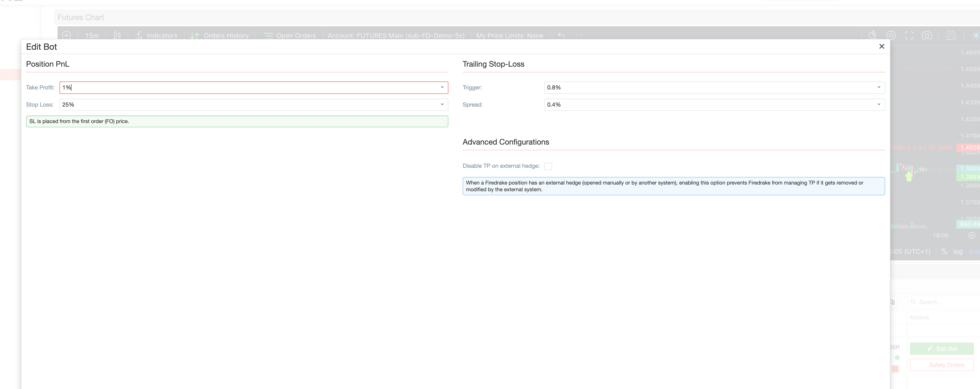Save chart layout via the floppy disk icon

pyautogui.click(x=952, y=35)
